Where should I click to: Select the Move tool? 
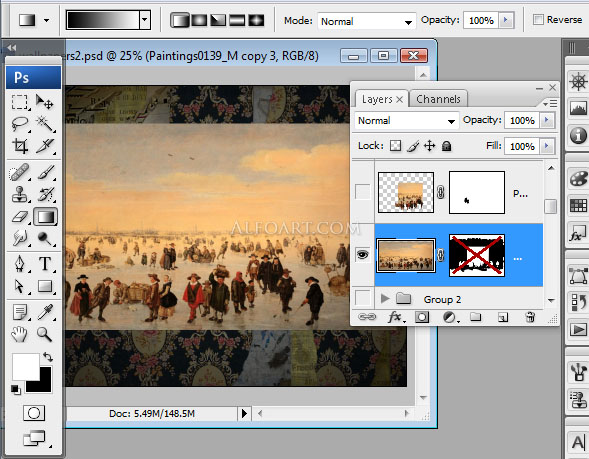pos(44,102)
